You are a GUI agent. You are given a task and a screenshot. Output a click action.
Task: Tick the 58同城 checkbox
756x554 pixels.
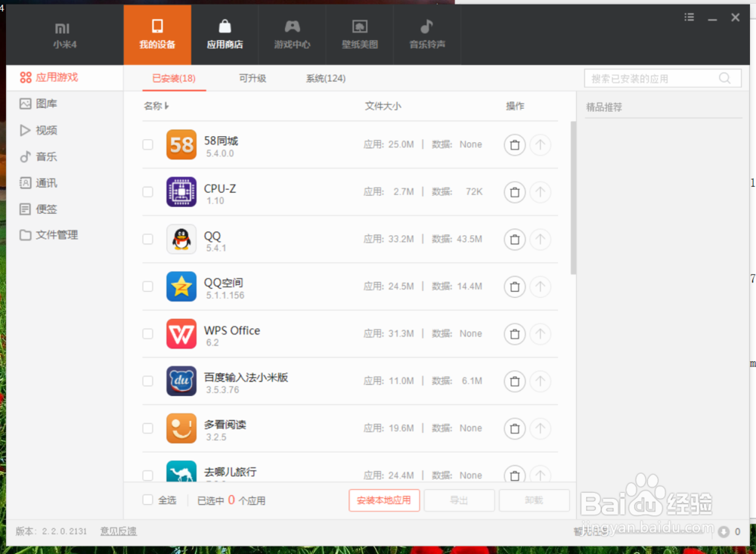(148, 144)
